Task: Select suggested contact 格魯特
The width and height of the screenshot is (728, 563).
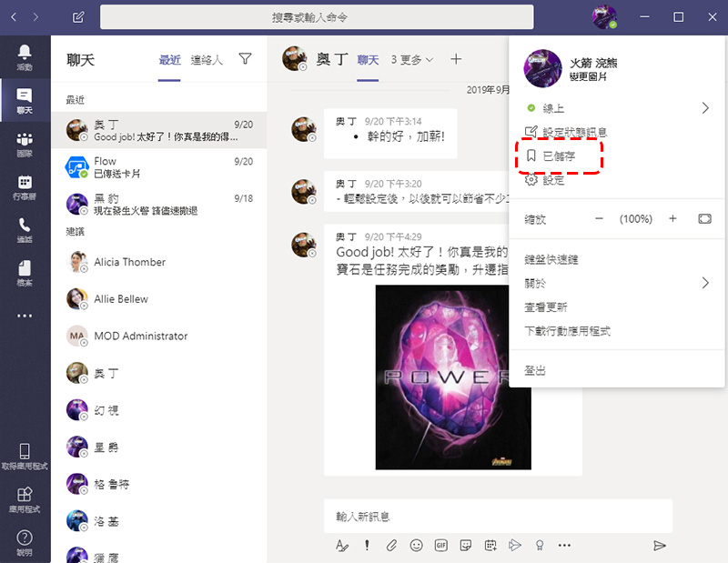Action: (x=158, y=484)
